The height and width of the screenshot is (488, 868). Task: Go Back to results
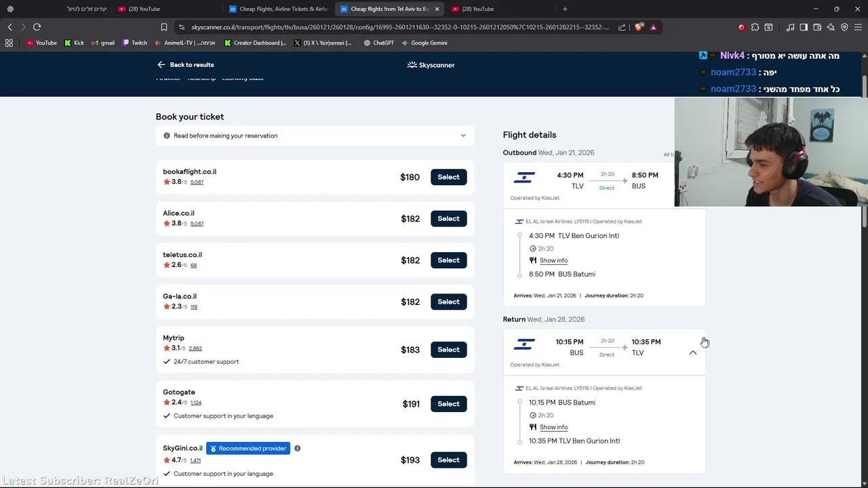(185, 65)
